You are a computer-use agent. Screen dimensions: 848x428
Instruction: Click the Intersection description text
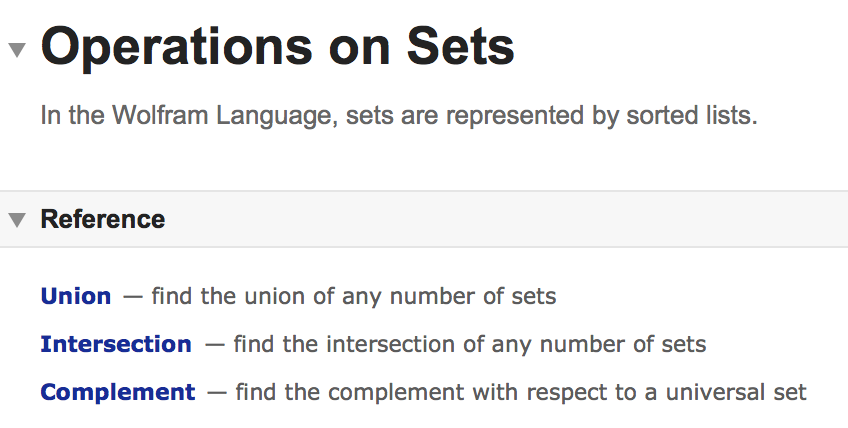coord(469,344)
